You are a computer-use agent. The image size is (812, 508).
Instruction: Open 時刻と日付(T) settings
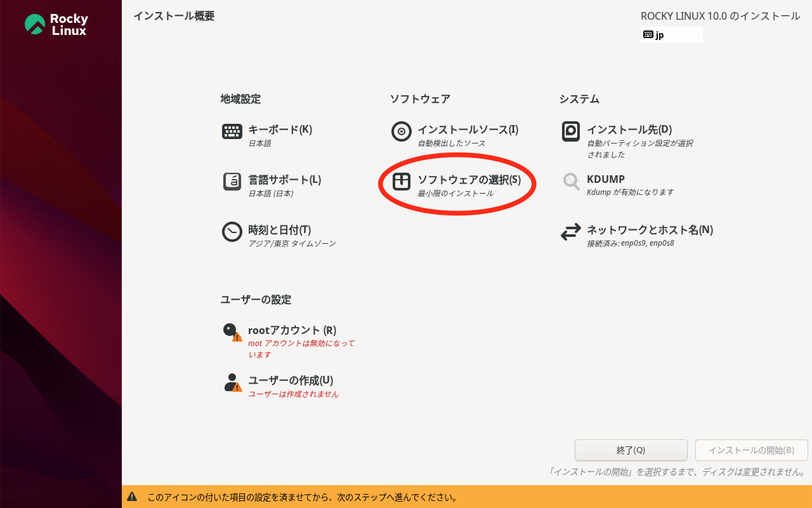click(279, 230)
